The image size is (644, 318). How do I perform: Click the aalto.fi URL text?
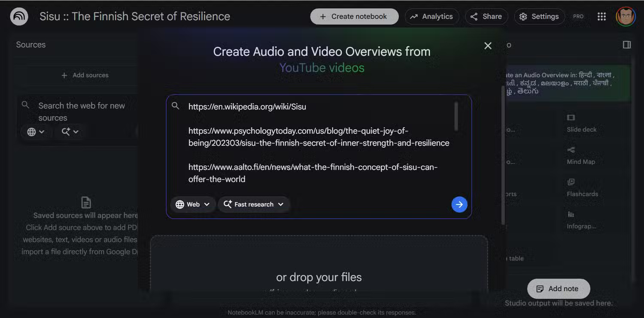pyautogui.click(x=313, y=173)
